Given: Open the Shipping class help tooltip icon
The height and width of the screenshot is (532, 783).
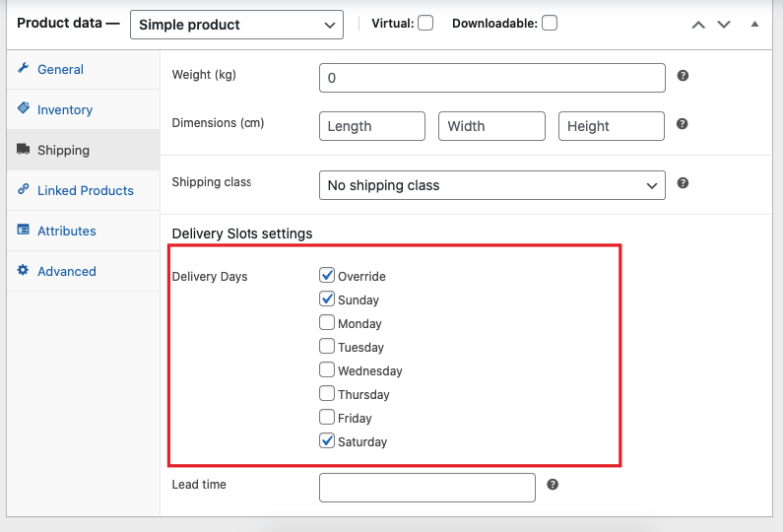Looking at the screenshot, I should [683, 183].
